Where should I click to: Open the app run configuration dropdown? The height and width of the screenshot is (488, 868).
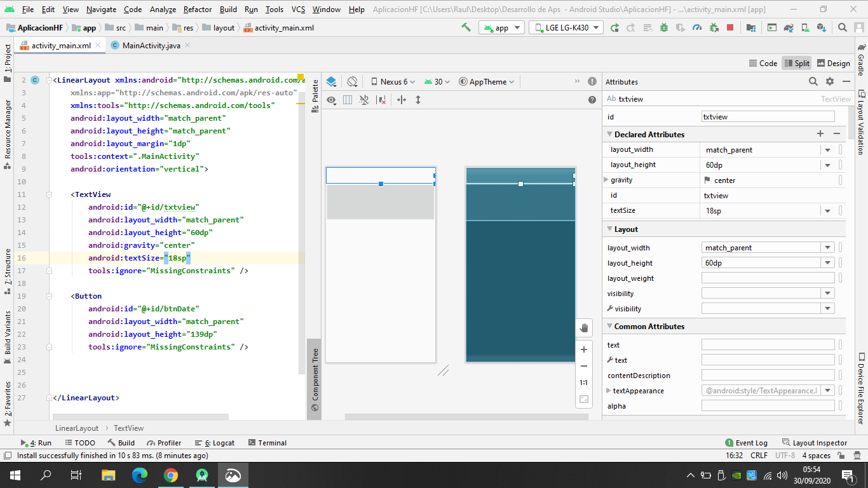(501, 27)
